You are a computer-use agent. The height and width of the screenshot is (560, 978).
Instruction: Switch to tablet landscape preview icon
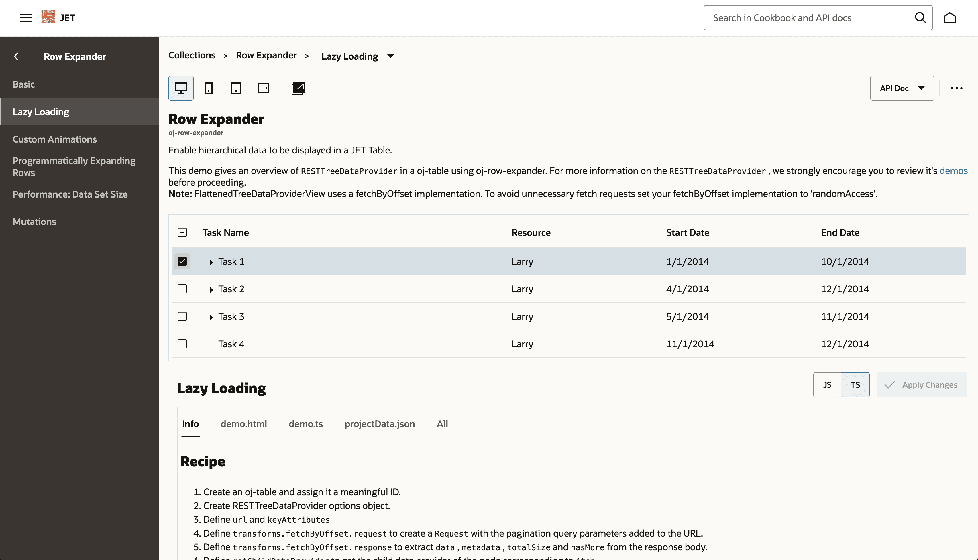pyautogui.click(x=264, y=88)
